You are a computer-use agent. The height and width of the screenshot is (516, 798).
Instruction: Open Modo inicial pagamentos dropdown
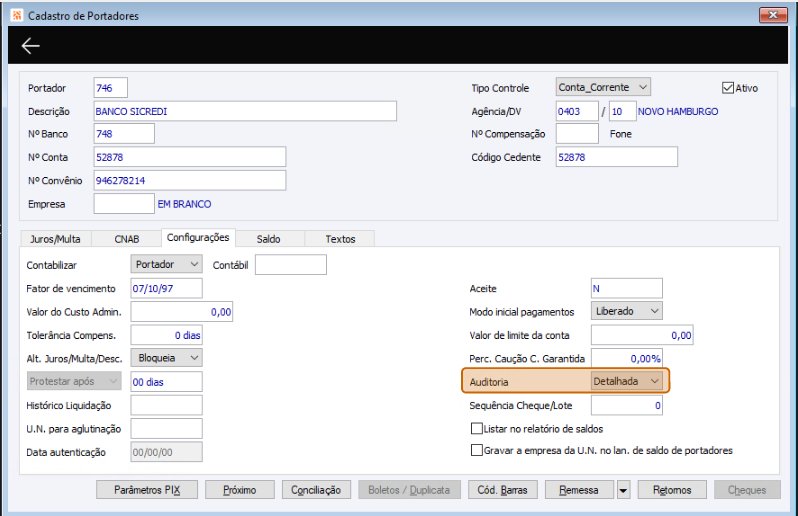pyautogui.click(x=627, y=311)
